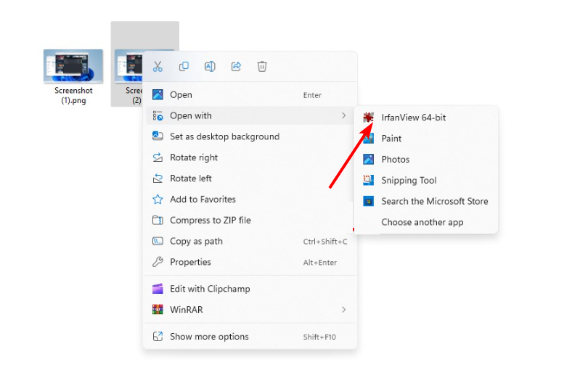Screen dimensions: 588x373
Task: Click the ZIP folder icon
Action: 158,220
